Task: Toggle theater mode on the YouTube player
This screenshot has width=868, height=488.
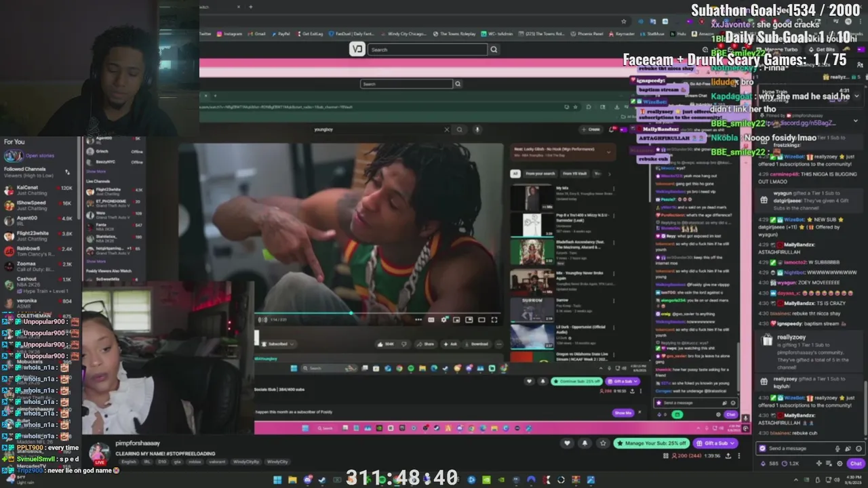Action: pyautogui.click(x=481, y=320)
